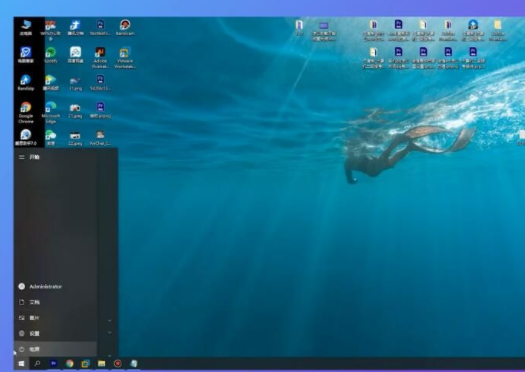Launch the Bandicam desktop shortcut
525x372 pixels.
tap(125, 27)
